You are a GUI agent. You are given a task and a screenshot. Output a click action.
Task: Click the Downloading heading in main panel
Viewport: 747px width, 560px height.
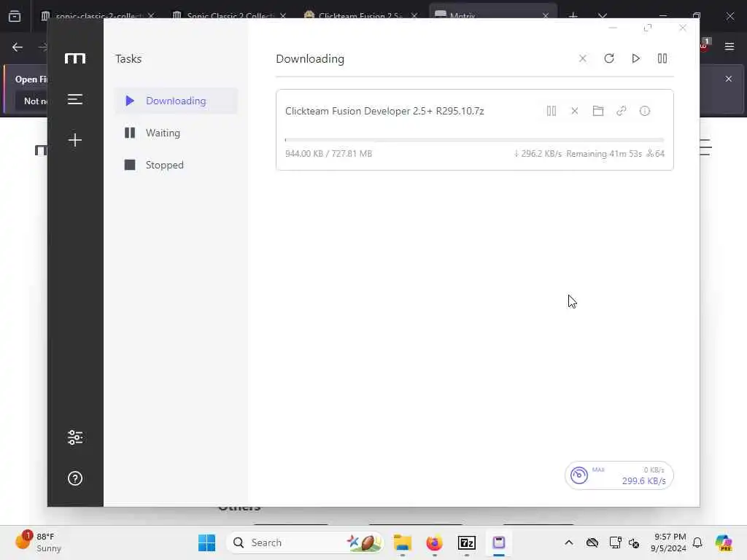(x=310, y=59)
